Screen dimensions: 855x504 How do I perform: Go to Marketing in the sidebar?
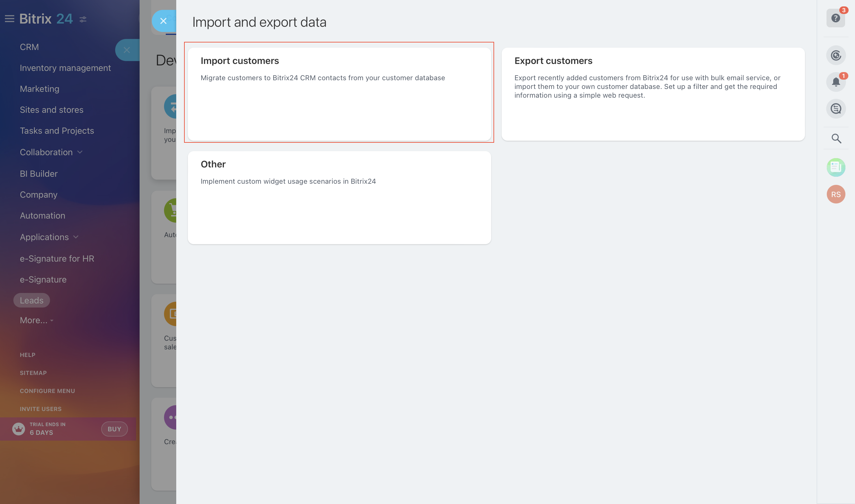tap(40, 89)
